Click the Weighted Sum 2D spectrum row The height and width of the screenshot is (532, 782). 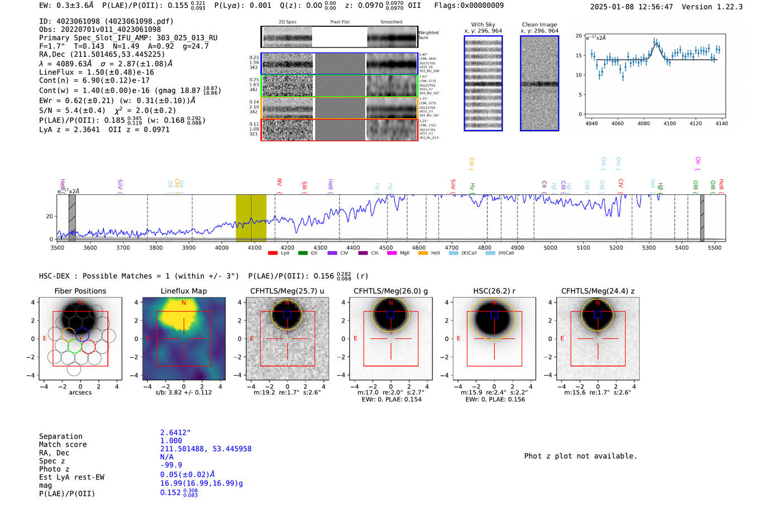point(339,37)
